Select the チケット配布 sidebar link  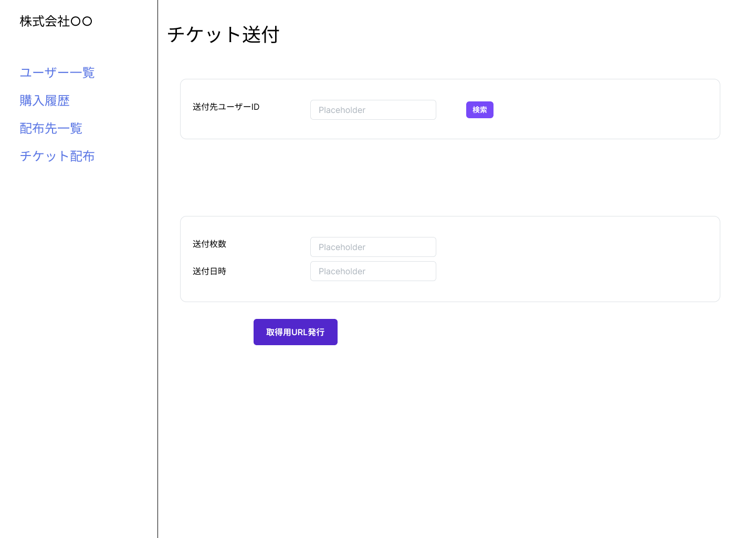tap(57, 156)
